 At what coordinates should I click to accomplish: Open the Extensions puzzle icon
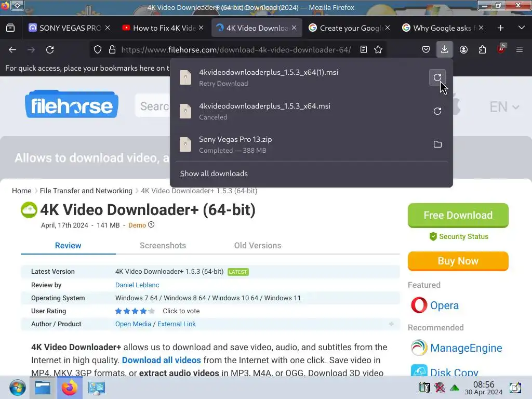482,49
